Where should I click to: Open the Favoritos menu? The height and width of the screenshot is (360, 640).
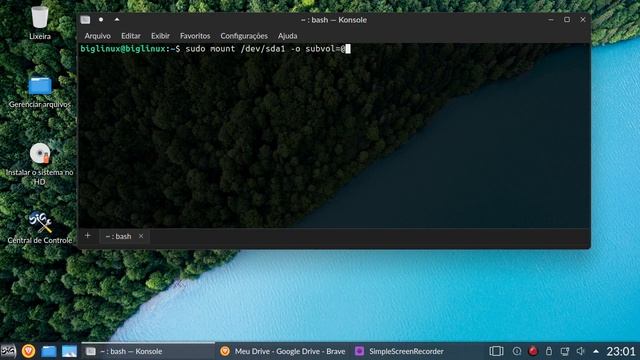coord(195,36)
